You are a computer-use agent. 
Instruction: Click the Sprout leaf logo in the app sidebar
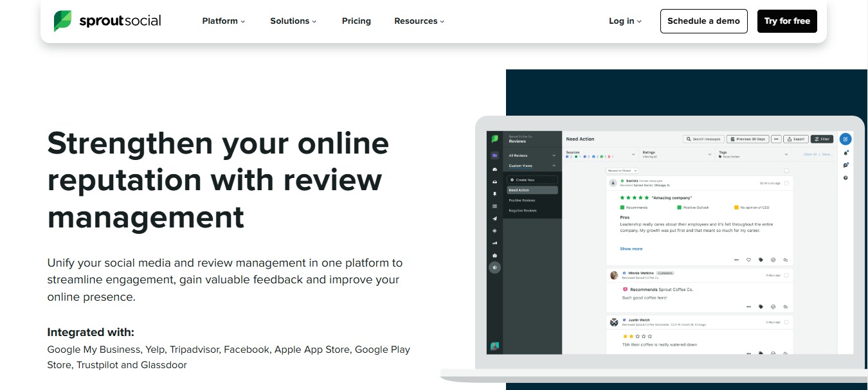[x=495, y=137]
